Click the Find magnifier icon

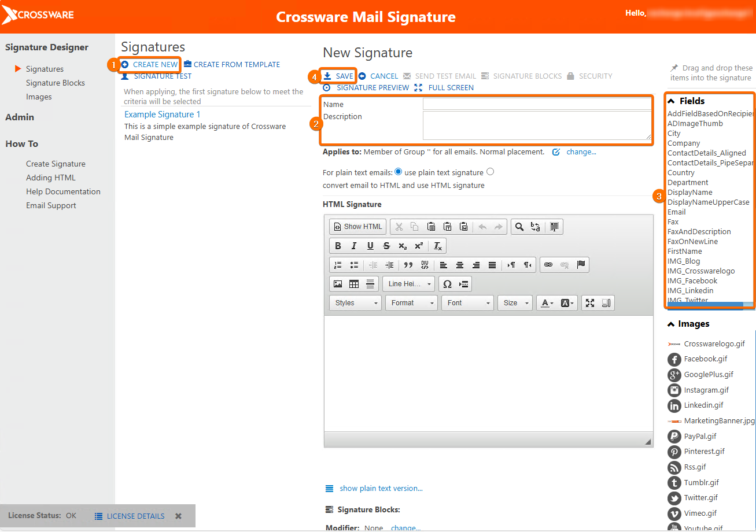pos(519,227)
